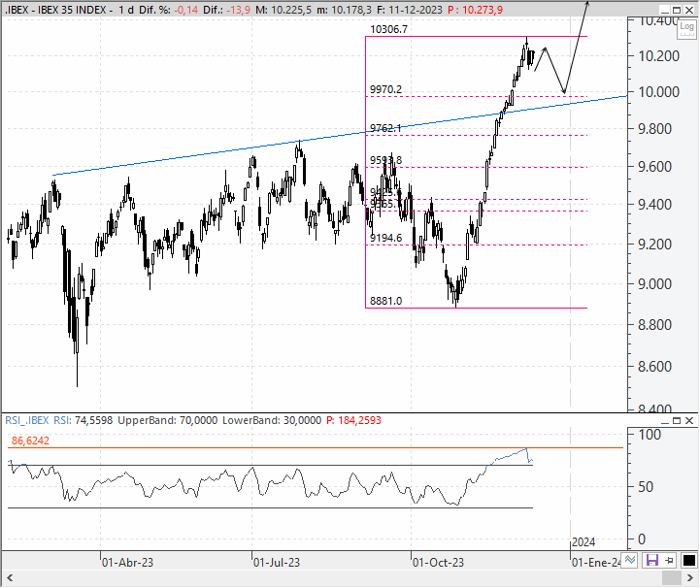Save chart with the purple floppy icon
The width and height of the screenshot is (700, 588).
651,560
